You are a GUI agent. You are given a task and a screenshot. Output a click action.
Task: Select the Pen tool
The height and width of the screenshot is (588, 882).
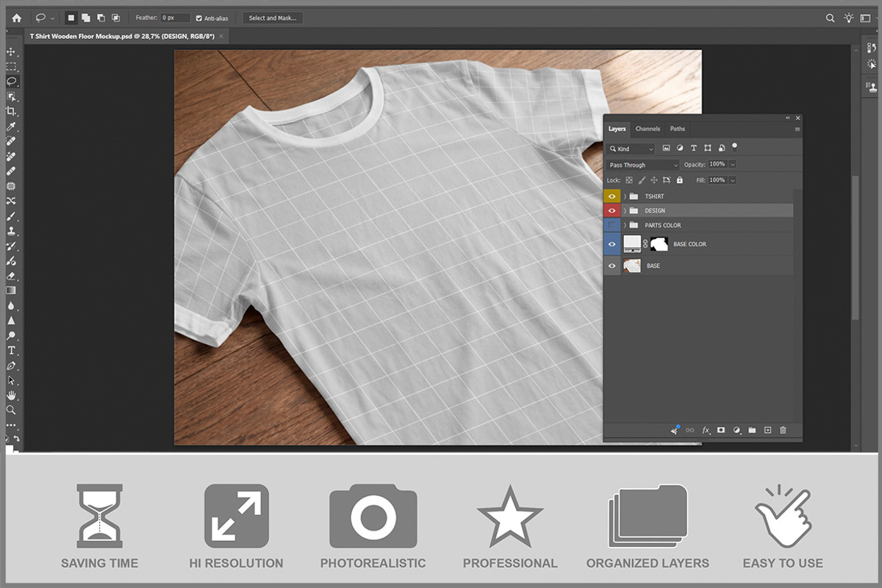(11, 365)
